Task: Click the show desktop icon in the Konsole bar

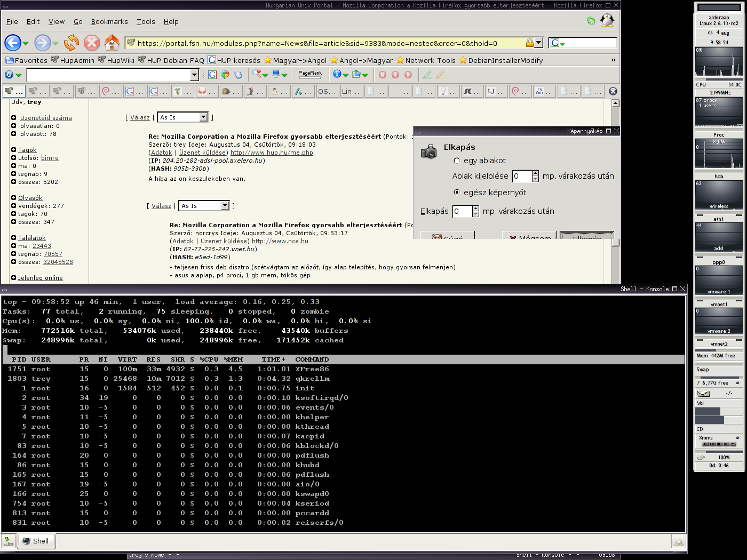Action: [8, 541]
